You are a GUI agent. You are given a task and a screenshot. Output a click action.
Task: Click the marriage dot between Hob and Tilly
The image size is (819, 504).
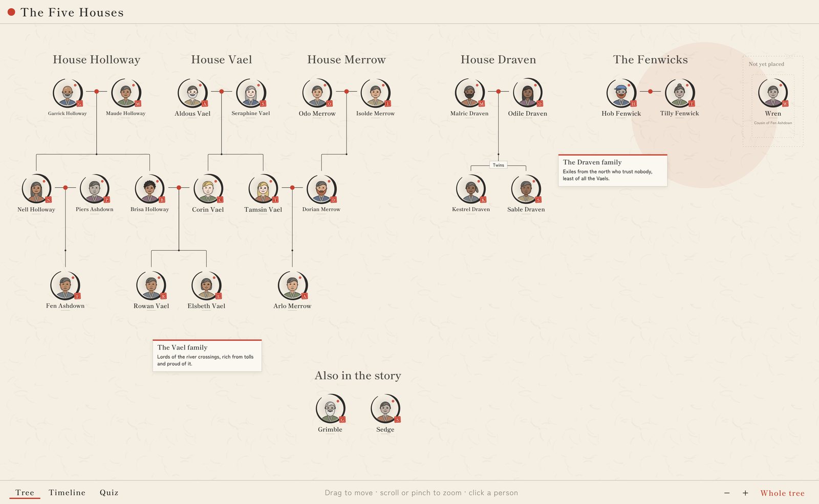click(x=651, y=92)
